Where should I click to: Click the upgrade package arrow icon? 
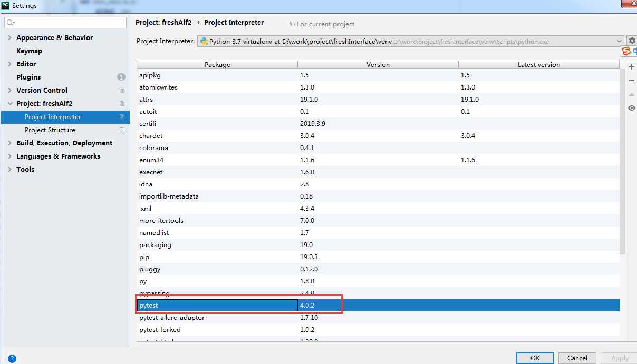pyautogui.click(x=631, y=94)
